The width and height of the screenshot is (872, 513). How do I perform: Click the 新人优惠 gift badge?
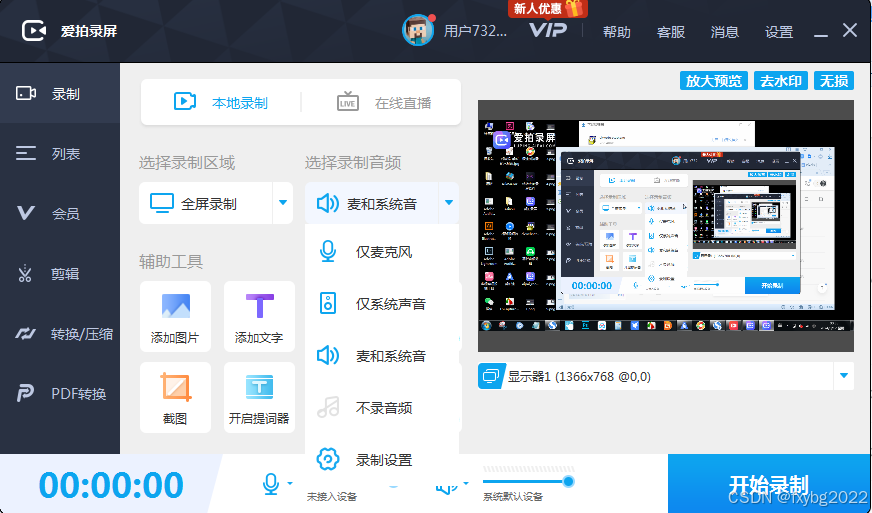[x=547, y=8]
